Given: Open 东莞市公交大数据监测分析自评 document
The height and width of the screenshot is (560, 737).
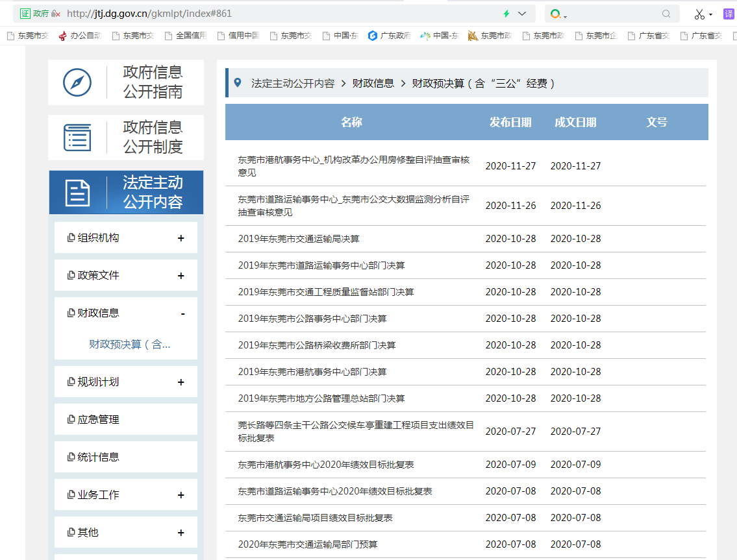Looking at the screenshot, I should 353,206.
